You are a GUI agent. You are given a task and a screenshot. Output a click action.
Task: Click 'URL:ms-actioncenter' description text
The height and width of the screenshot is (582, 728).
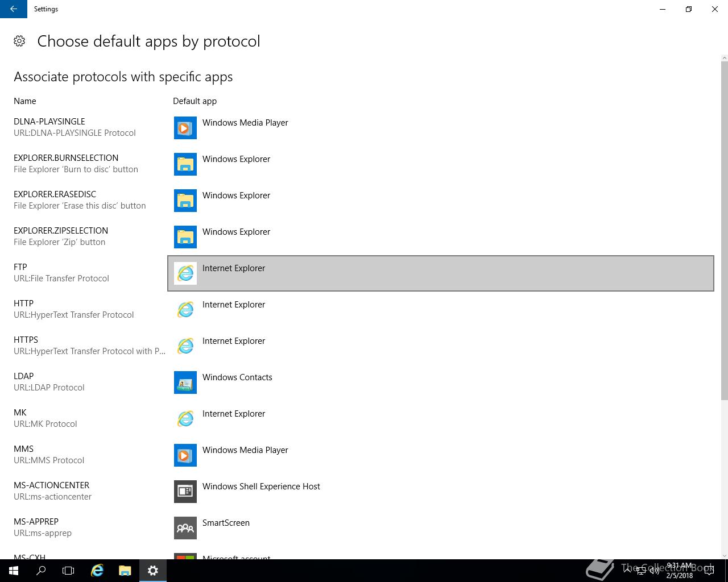53,497
